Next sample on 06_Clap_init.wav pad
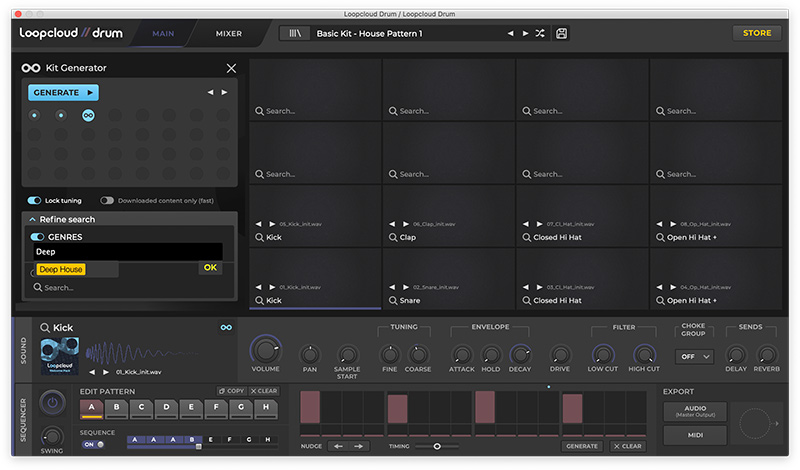The image size is (800, 470). pyautogui.click(x=406, y=224)
